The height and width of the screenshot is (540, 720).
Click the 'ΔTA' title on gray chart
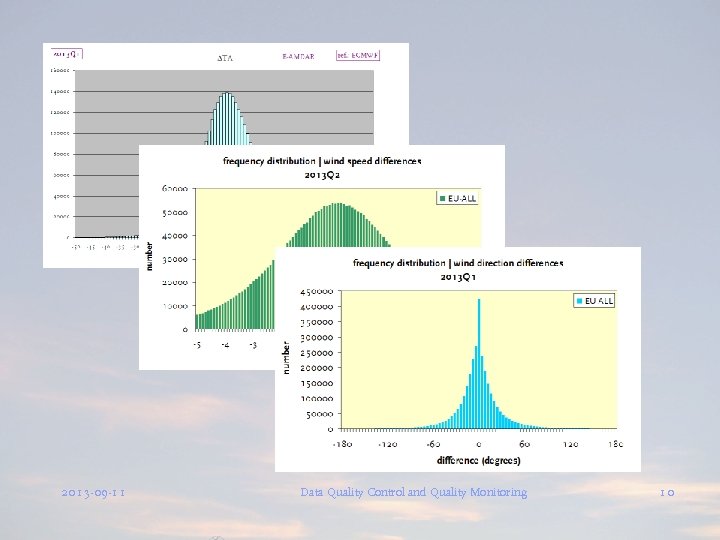click(225, 58)
